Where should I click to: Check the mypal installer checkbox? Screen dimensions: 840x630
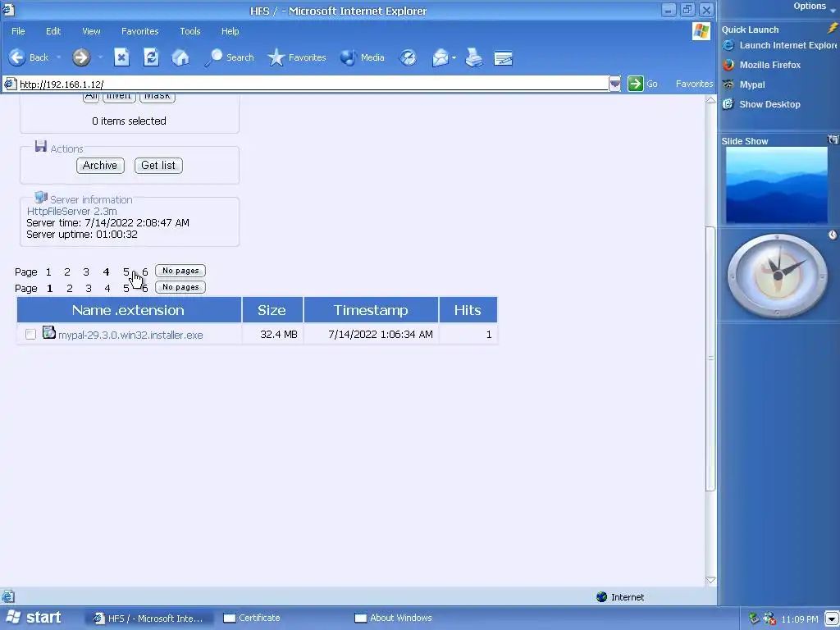coord(30,335)
